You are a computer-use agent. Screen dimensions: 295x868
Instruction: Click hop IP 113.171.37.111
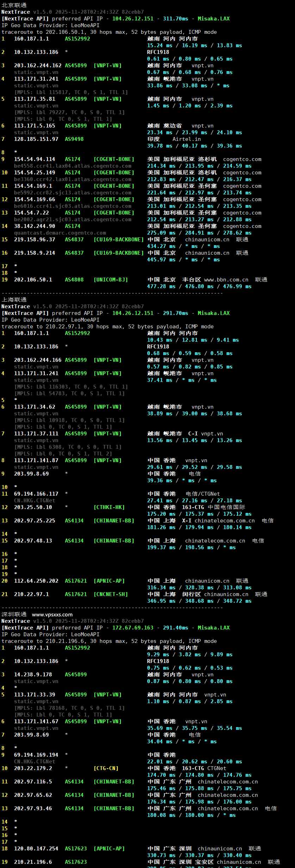pyautogui.click(x=36, y=434)
